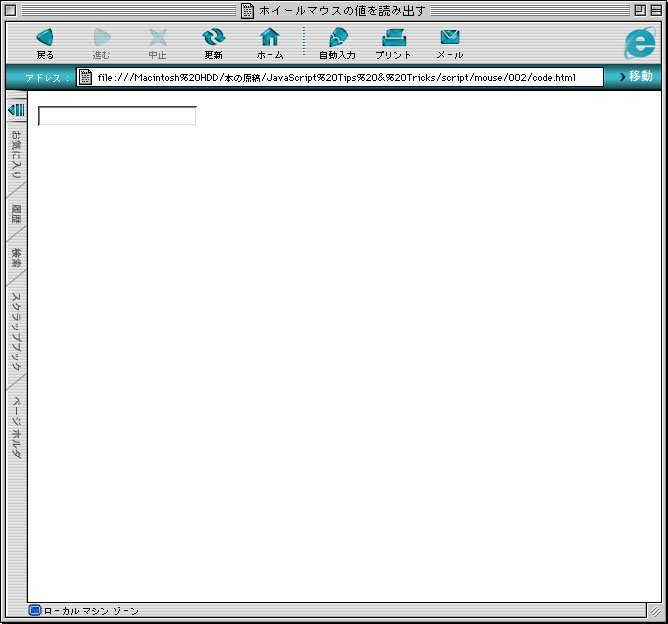Click the page icon in address bar
668x624 pixels.
[x=85, y=77]
